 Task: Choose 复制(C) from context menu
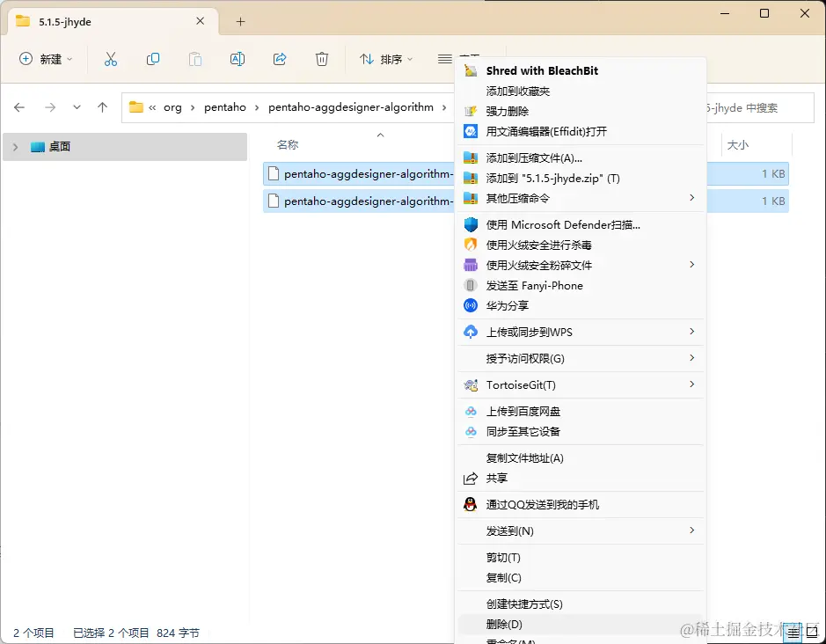[581, 578]
